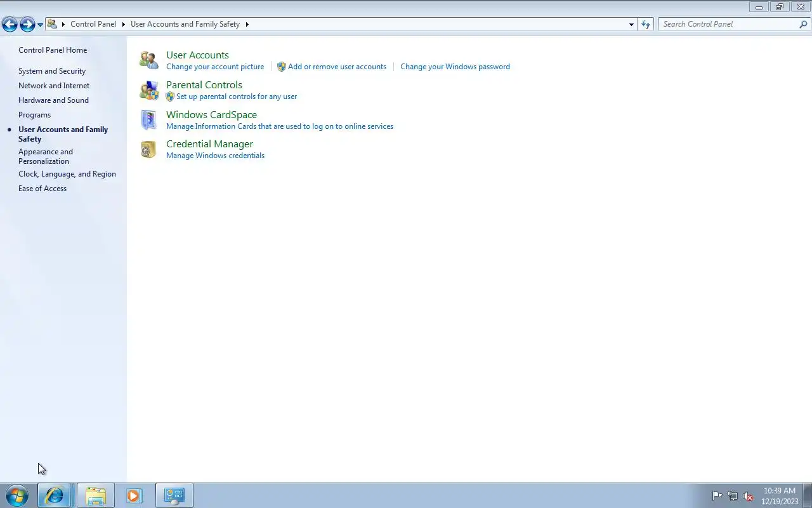Expand arrow after User Accounts and Family Safety breadcrumb

(247, 24)
